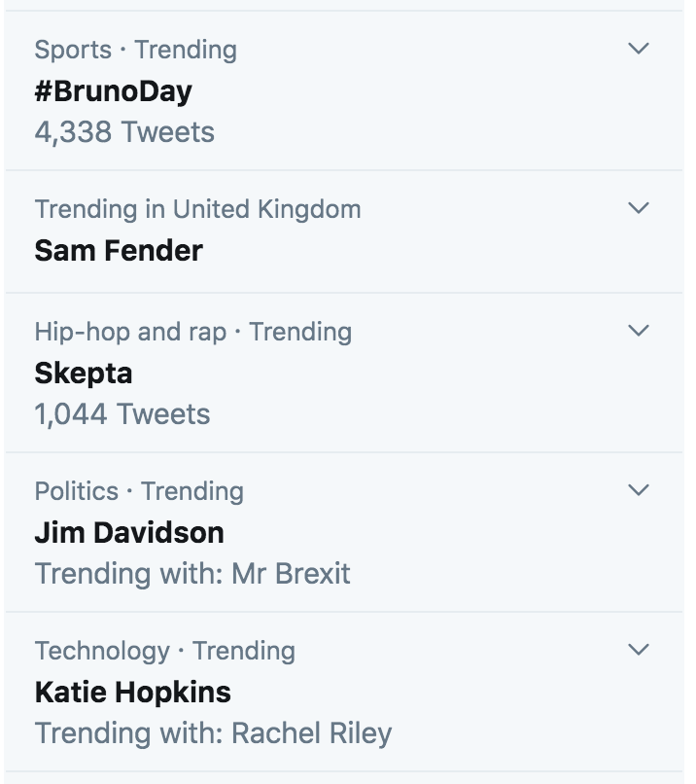Click the Trending in United Kingdom label
696x784 pixels.
click(x=197, y=209)
